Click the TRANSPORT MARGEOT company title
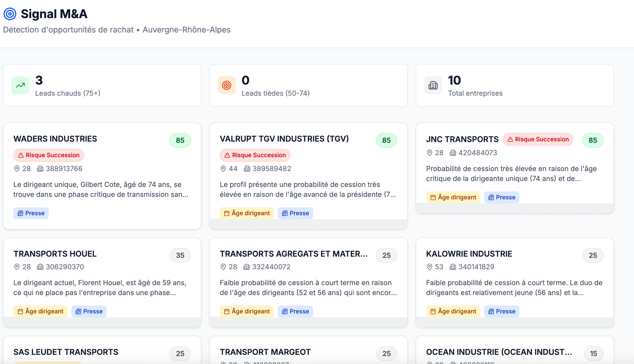The height and width of the screenshot is (364, 634). 265,352
